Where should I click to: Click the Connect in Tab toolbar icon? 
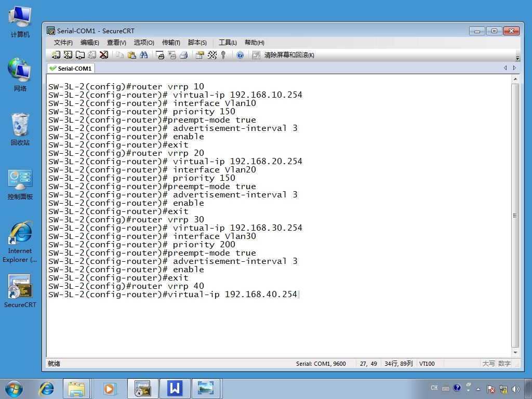(x=80, y=55)
